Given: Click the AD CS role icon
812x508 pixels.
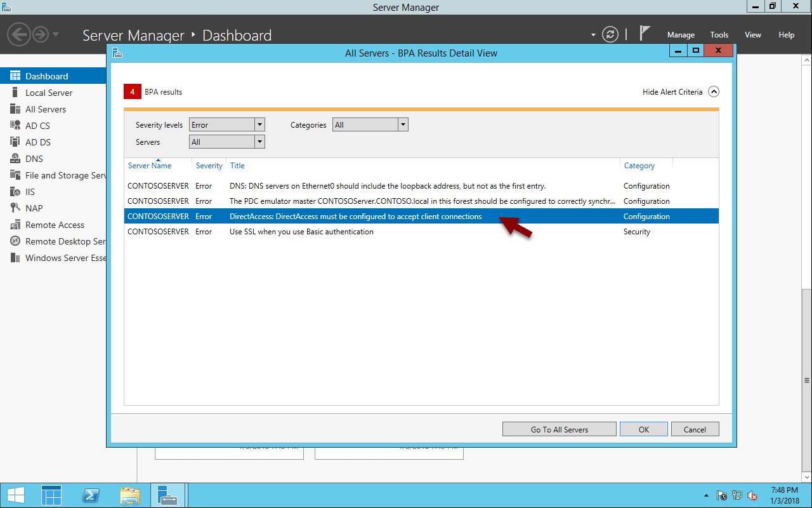Looking at the screenshot, I should coord(15,126).
